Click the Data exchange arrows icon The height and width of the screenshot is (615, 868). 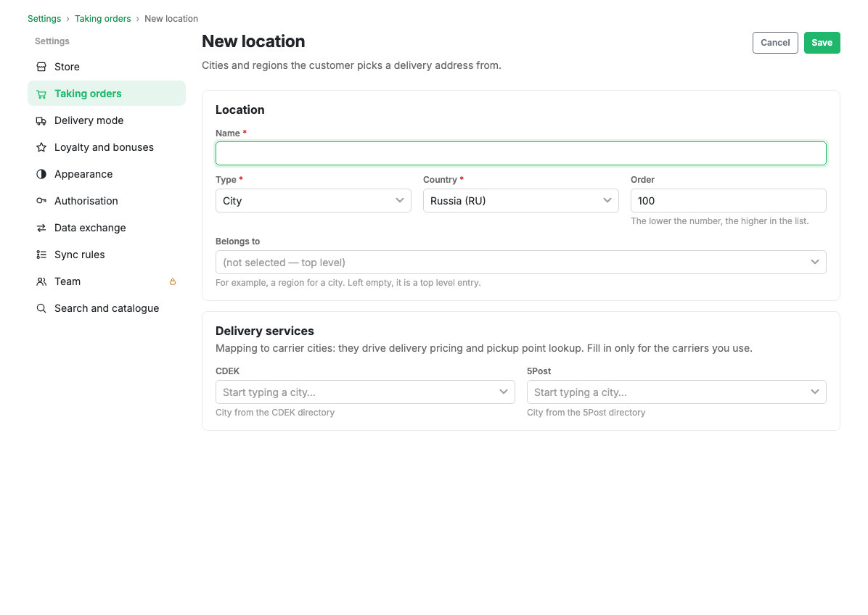(41, 228)
